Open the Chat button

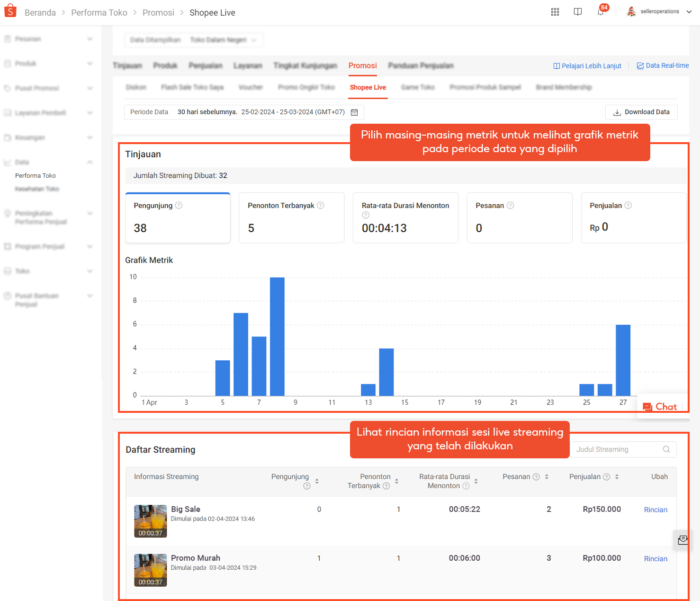pos(660,407)
